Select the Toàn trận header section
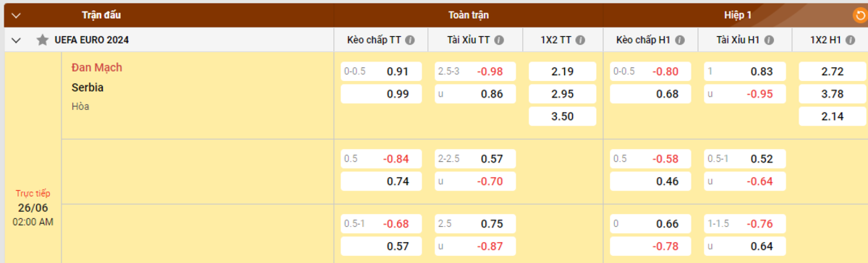Viewport: 868px width, 263px height. (x=469, y=14)
